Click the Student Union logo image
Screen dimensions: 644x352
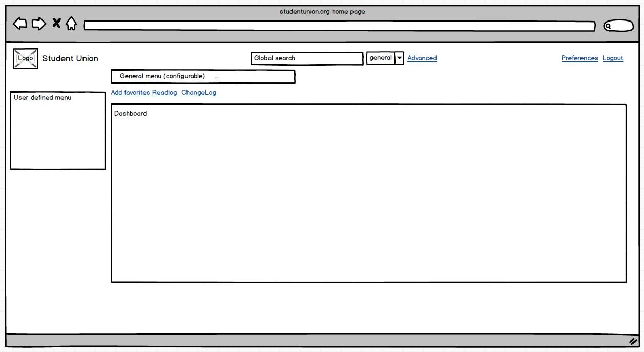pos(26,58)
